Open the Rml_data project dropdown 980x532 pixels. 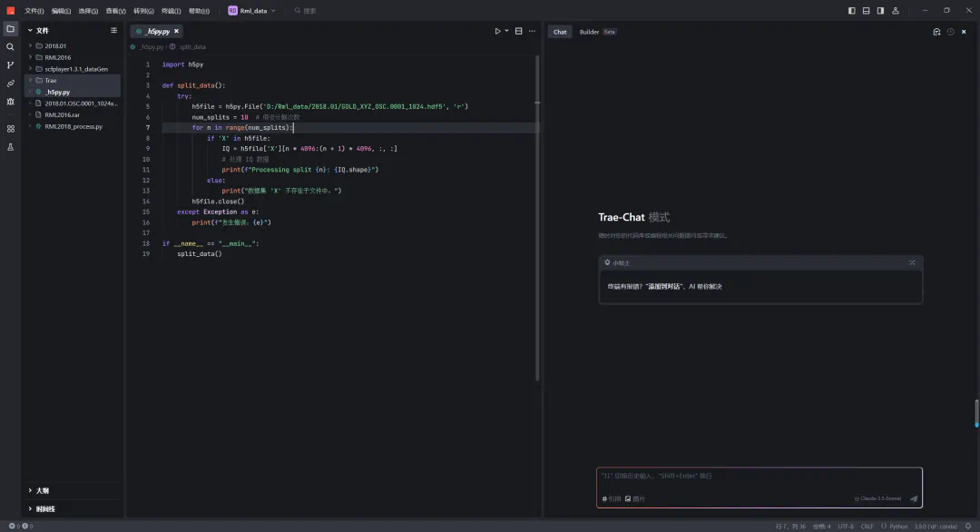(252, 11)
